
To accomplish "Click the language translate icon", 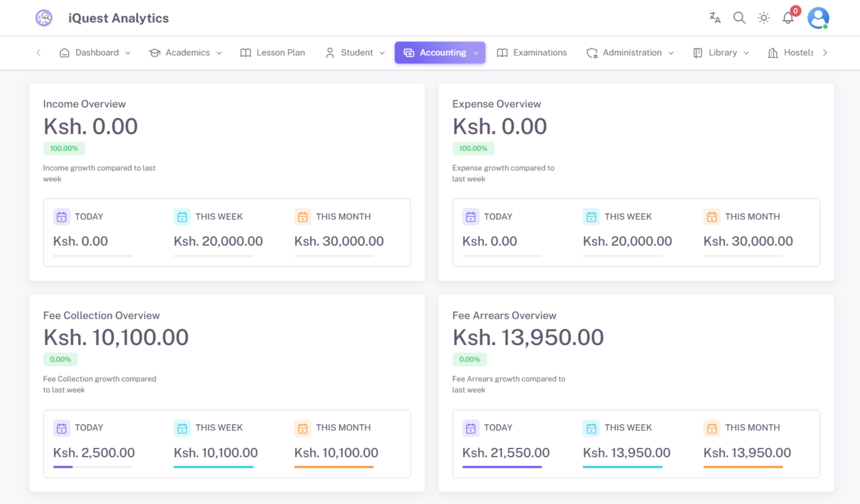I will (715, 18).
